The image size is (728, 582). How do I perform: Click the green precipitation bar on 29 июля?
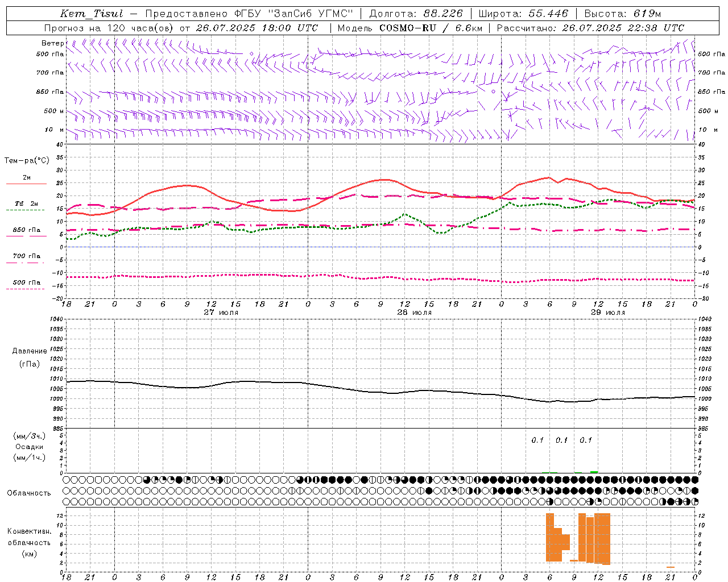594,472
